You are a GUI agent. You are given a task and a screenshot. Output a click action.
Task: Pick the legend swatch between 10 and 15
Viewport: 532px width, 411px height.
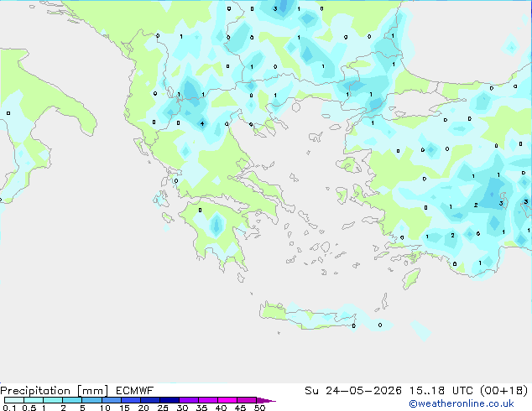tap(112, 400)
